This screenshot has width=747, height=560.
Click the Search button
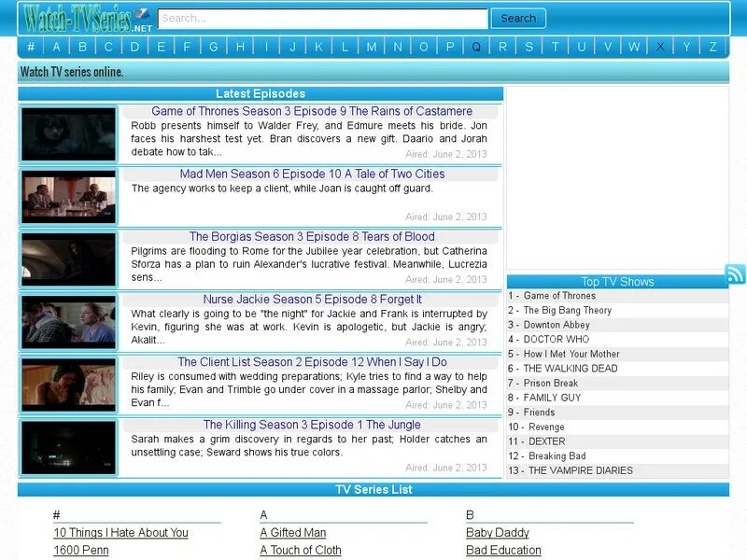click(518, 19)
